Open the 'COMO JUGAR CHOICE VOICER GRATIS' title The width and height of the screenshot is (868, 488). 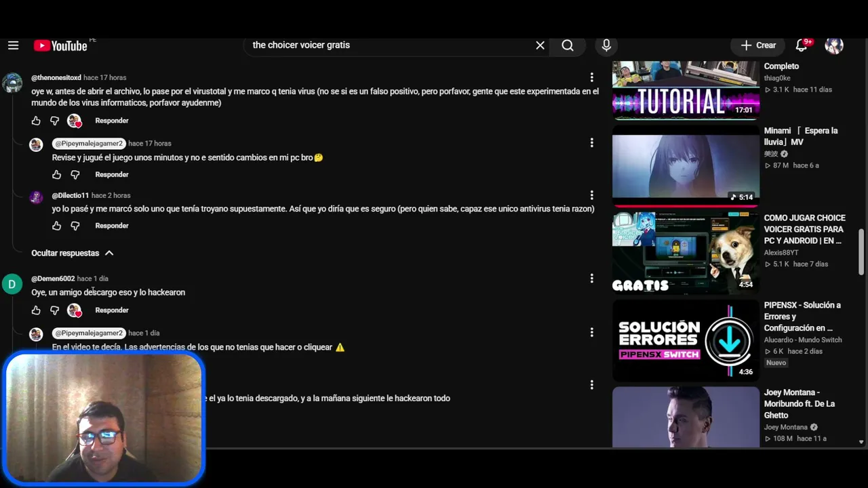[x=805, y=230]
